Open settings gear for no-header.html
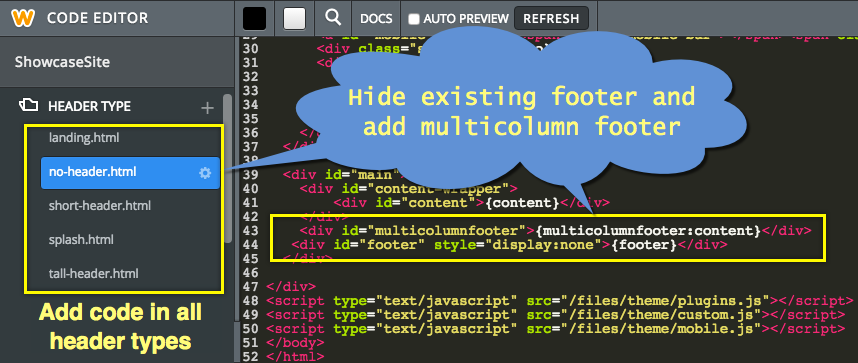 click(205, 173)
